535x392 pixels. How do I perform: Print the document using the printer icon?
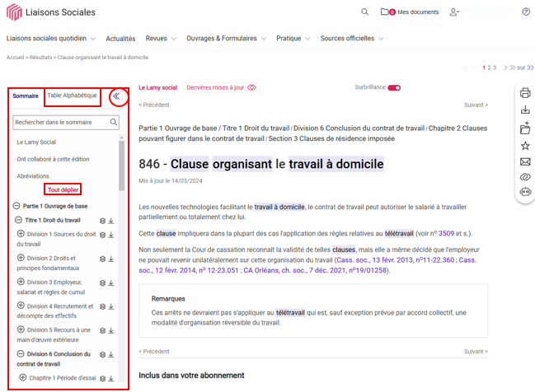point(525,93)
